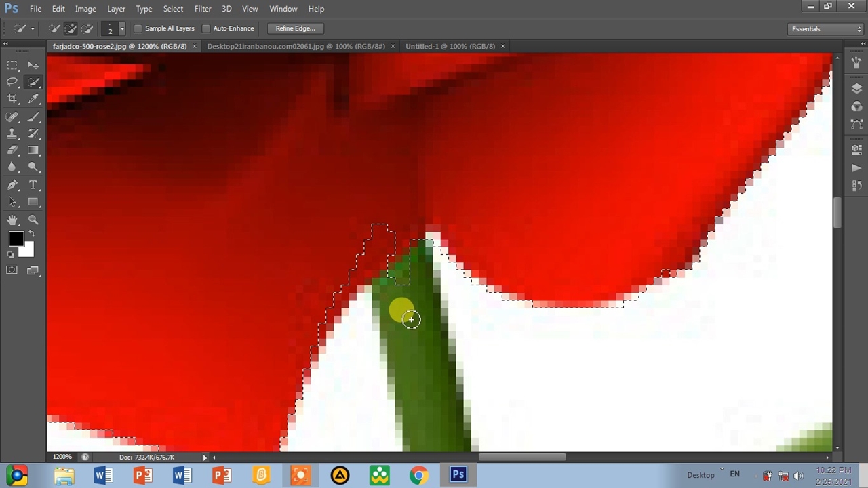This screenshot has height=488, width=868.
Task: Click the Refine Edge button
Action: tap(295, 28)
